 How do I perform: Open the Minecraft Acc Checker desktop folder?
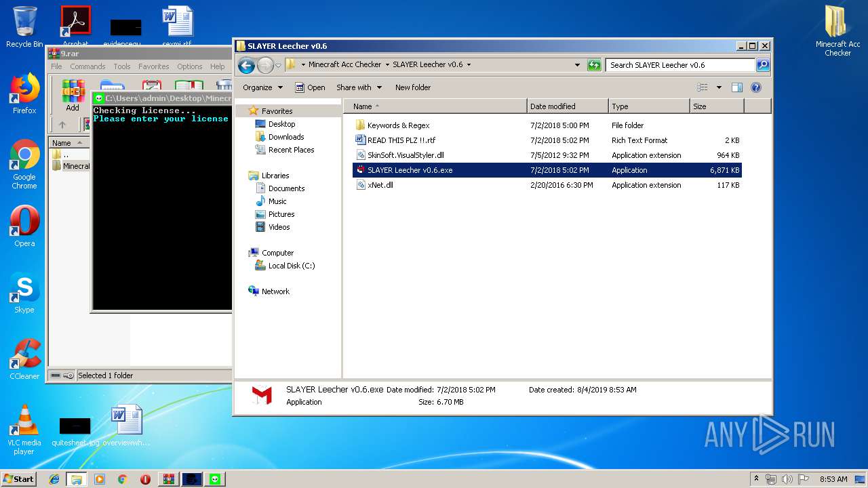click(838, 31)
